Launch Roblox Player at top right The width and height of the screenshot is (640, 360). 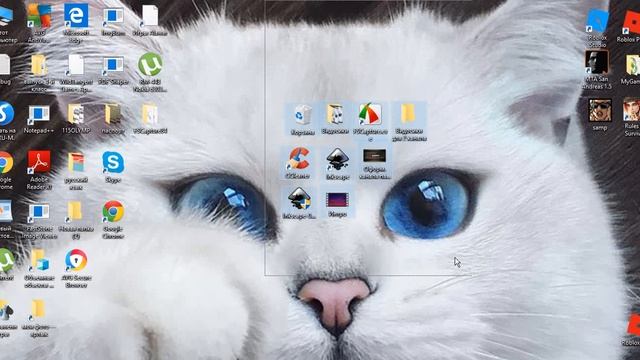coord(631,27)
